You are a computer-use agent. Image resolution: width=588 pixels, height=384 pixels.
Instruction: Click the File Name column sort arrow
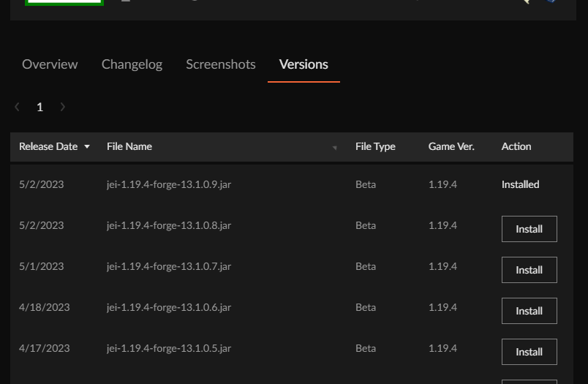(335, 148)
